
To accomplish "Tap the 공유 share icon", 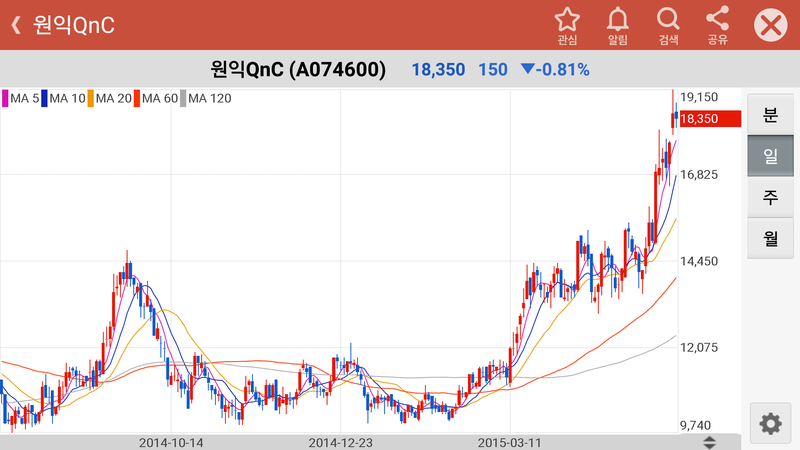I will click(717, 25).
